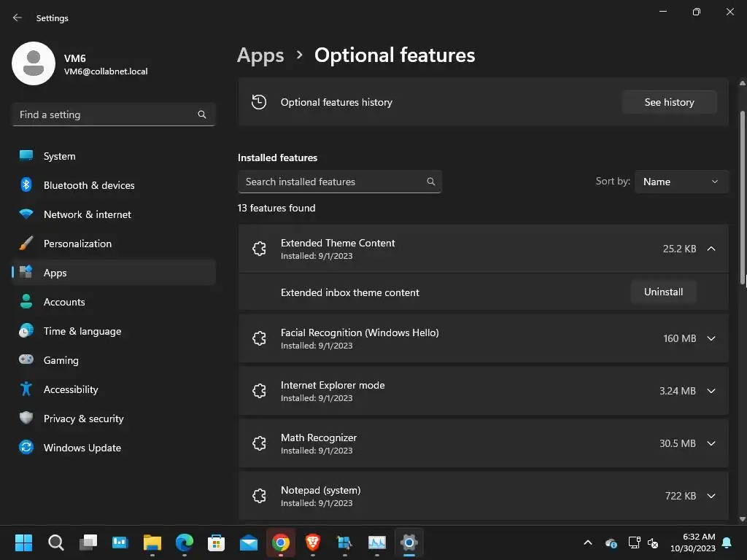Focus the Search installed features field
The width and height of the screenshot is (747, 560).
(340, 182)
